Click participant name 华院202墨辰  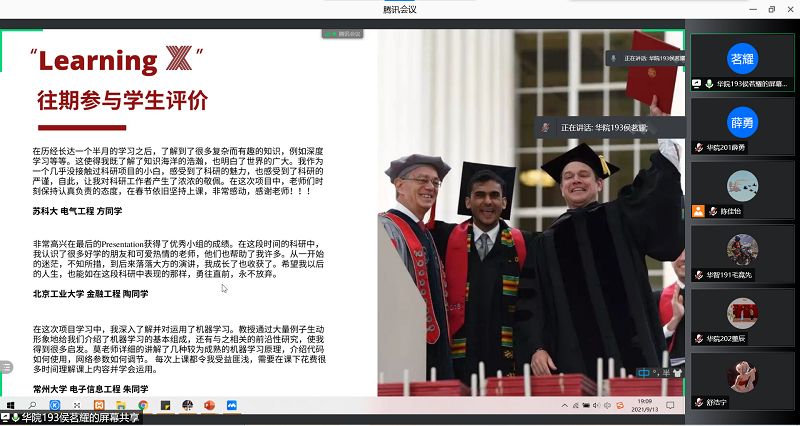tap(726, 339)
